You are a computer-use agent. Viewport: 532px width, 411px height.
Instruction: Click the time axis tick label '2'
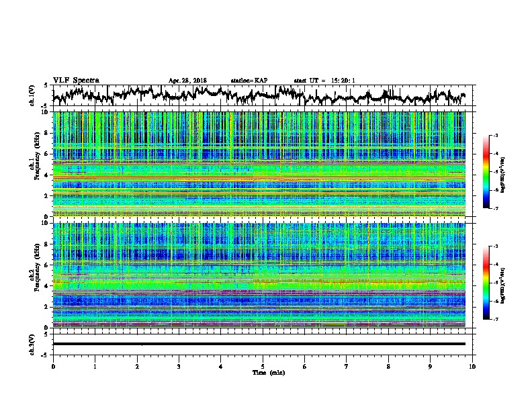click(137, 367)
